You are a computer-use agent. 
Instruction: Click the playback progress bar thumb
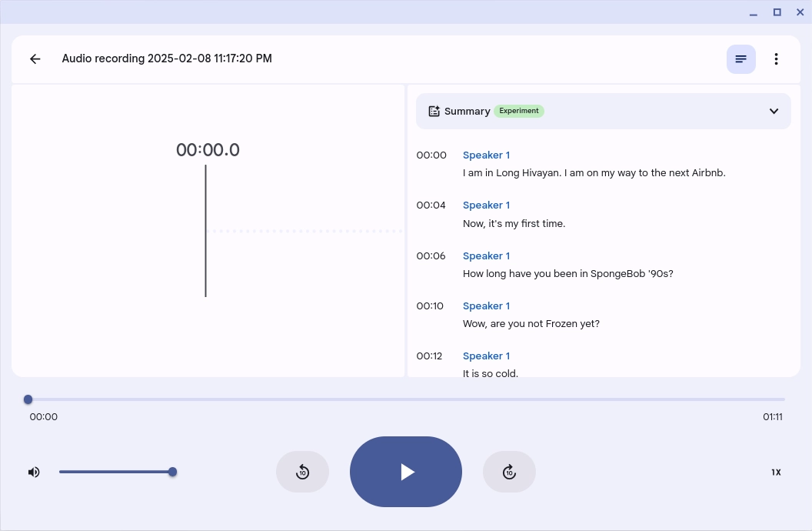pos(28,399)
